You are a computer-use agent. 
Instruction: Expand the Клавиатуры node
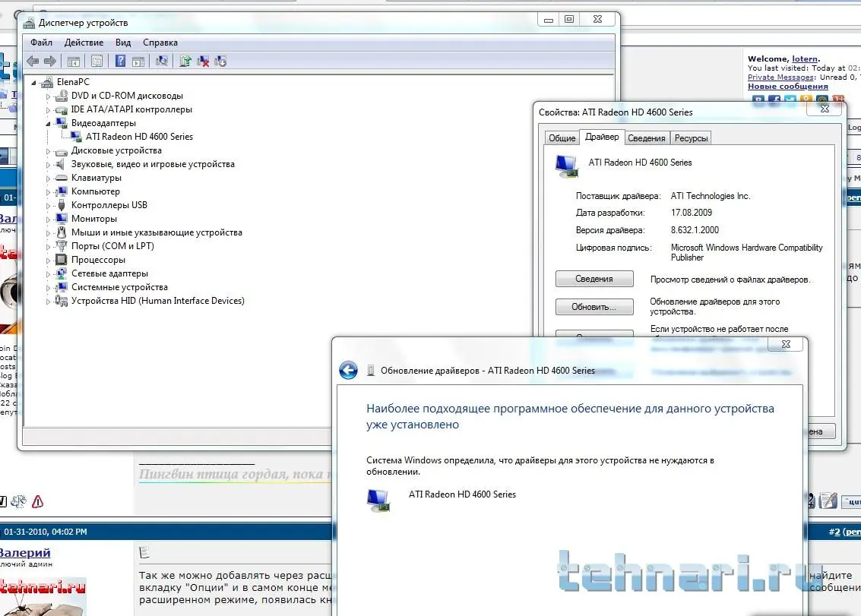48,178
